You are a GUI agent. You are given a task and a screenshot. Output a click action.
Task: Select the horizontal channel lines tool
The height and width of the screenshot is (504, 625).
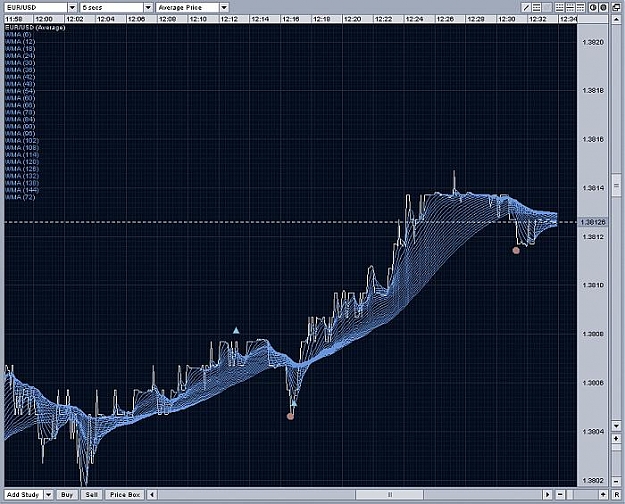click(537, 8)
